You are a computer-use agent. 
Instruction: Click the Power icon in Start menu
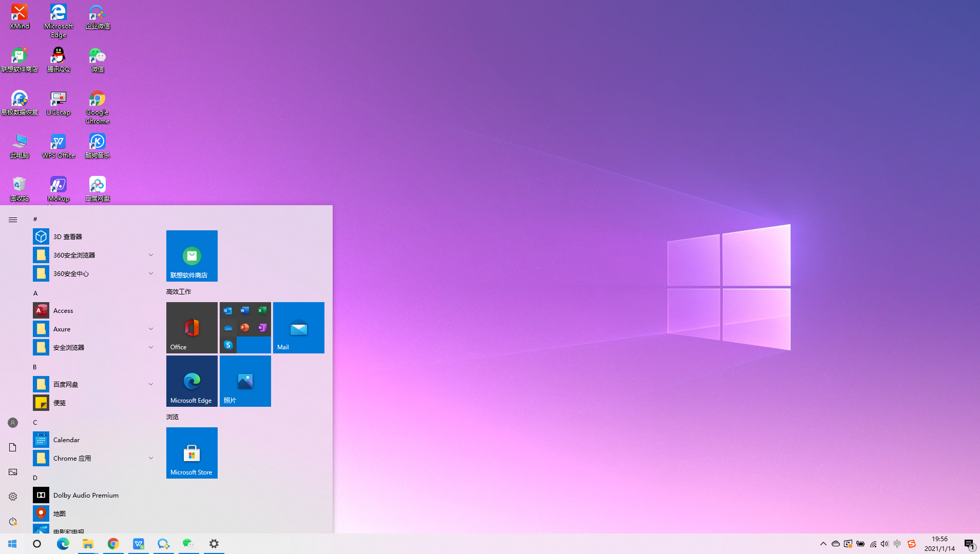point(13,521)
